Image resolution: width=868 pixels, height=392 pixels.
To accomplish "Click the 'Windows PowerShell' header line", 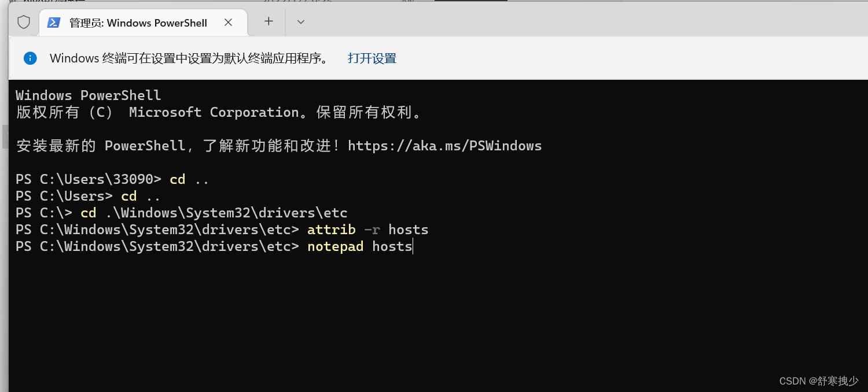I will point(88,95).
